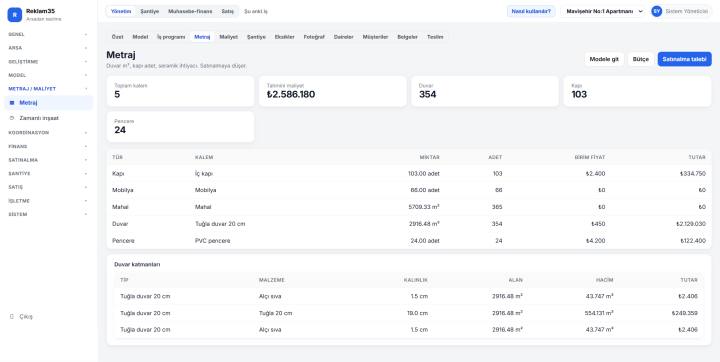Switch to the İş programı tab
The image size is (720, 362).
[x=171, y=37]
